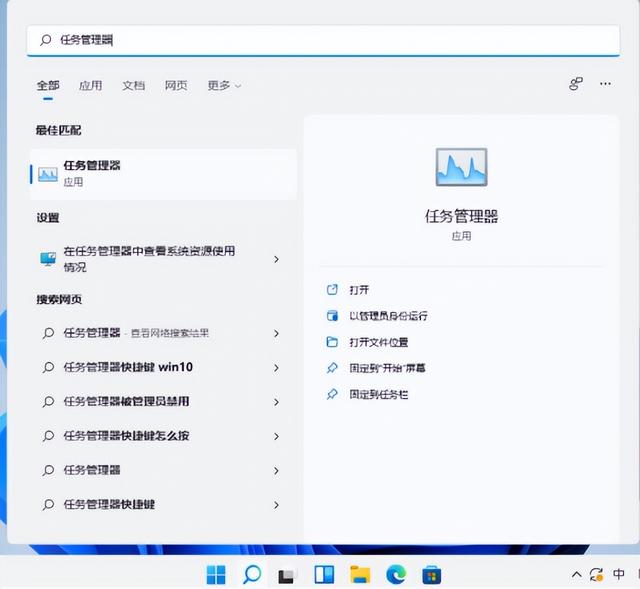
Task: Select the 任务管理器 best match result
Action: 163,174
